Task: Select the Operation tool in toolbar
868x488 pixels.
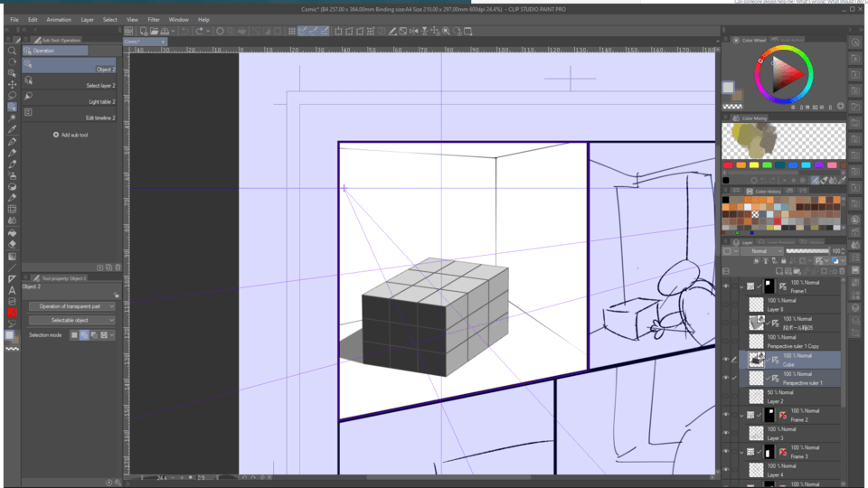Action: [x=12, y=107]
